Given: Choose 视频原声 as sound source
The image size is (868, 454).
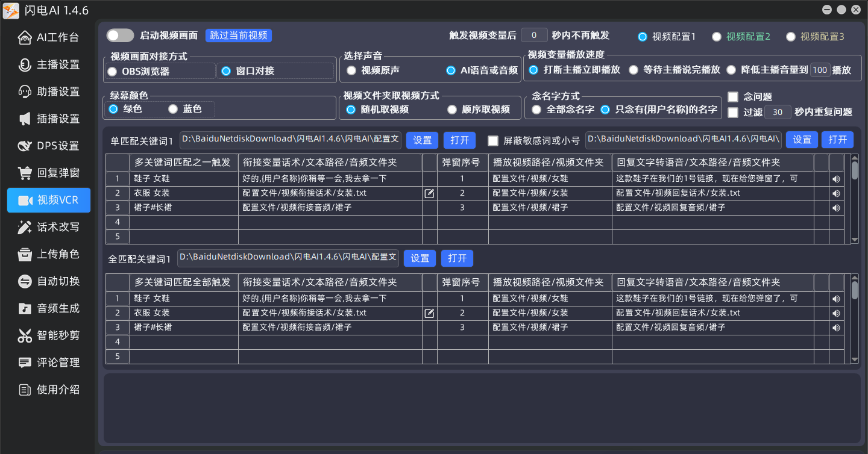Looking at the screenshot, I should click(351, 70).
